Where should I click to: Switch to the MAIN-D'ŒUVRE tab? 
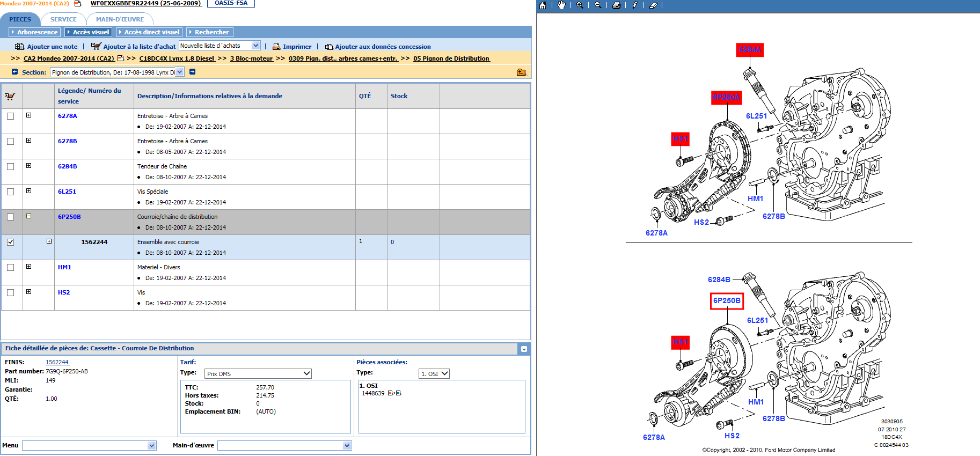(120, 19)
